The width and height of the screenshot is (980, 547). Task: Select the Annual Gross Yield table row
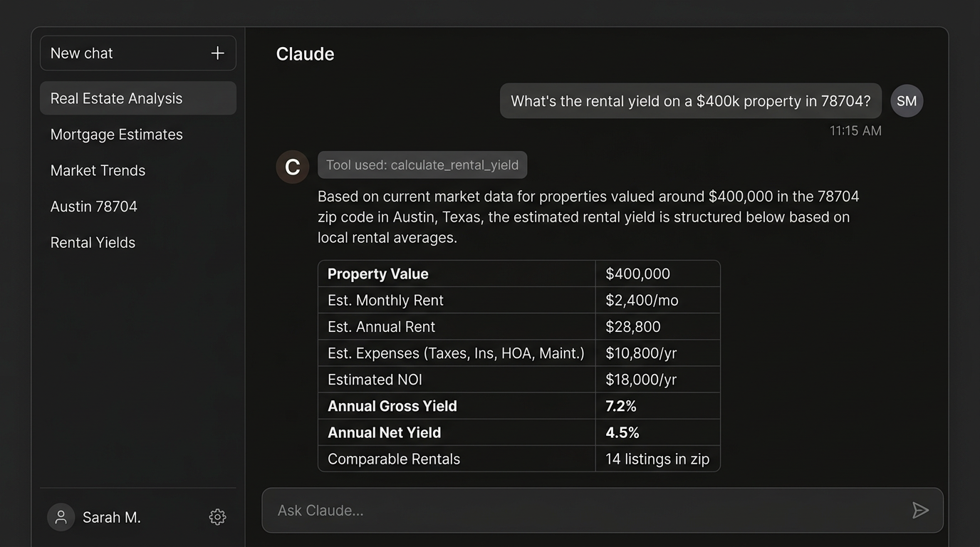click(x=518, y=406)
